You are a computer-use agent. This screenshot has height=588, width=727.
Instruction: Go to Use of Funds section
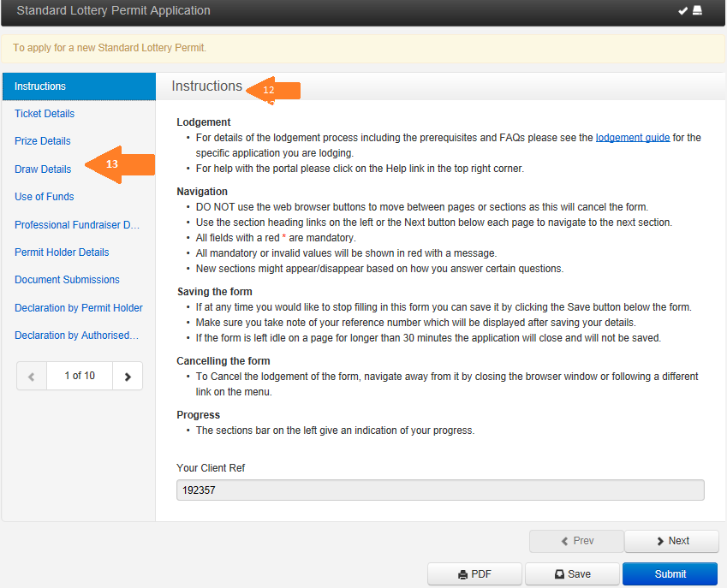45,197
